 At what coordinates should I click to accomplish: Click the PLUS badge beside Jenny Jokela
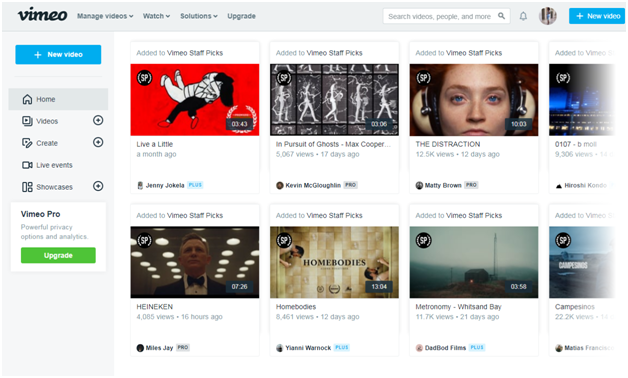click(x=195, y=185)
